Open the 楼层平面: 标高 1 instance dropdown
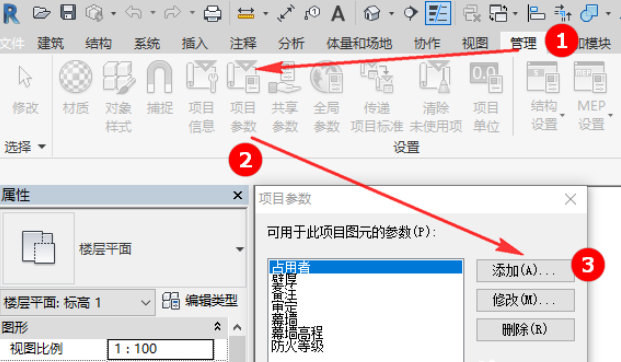 coord(77,303)
